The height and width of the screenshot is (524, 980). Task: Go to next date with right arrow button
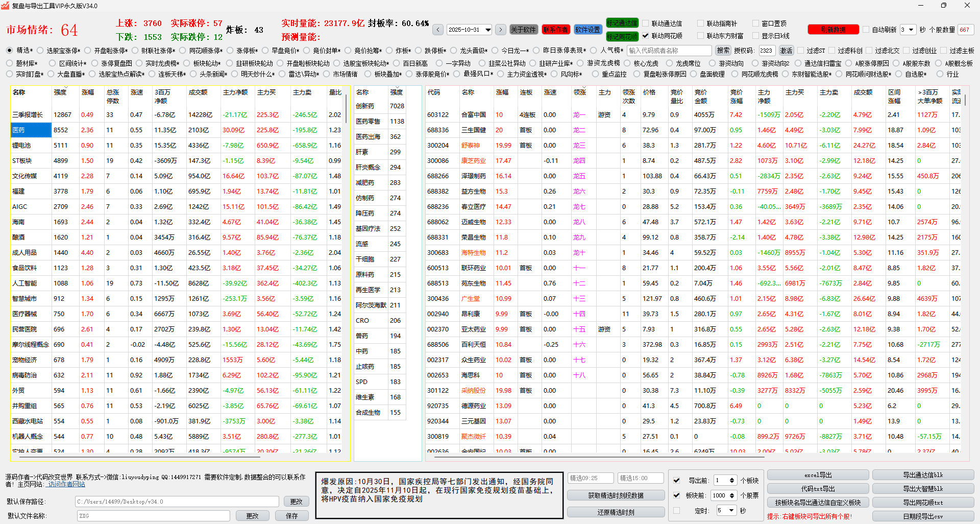tap(501, 30)
